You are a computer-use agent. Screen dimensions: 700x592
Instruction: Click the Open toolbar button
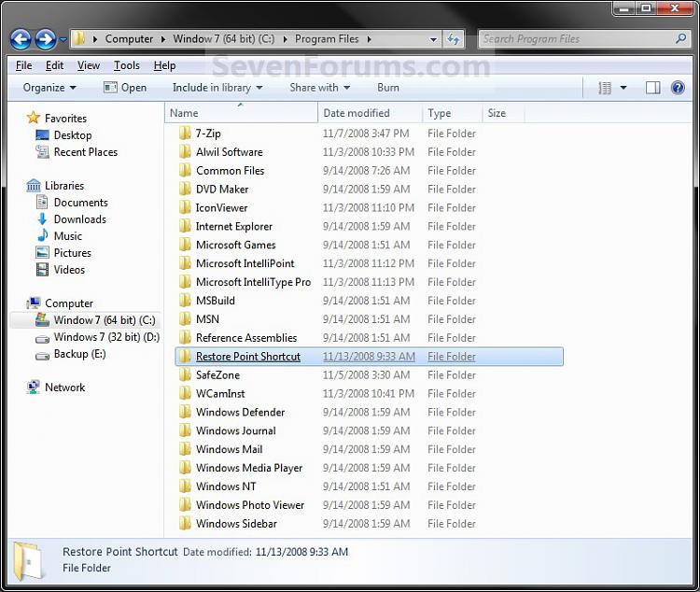point(125,88)
